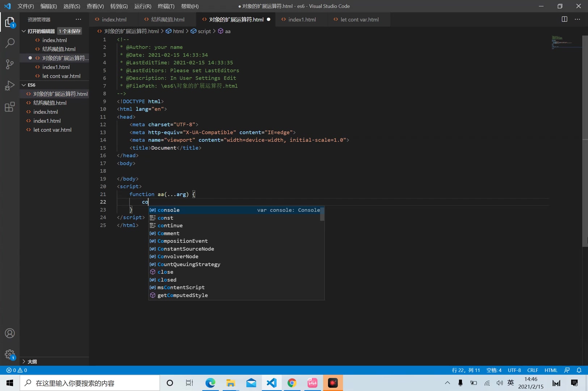Image resolution: width=588 pixels, height=391 pixels.
Task: Switch to index1.html editor tab
Action: pos(302,20)
